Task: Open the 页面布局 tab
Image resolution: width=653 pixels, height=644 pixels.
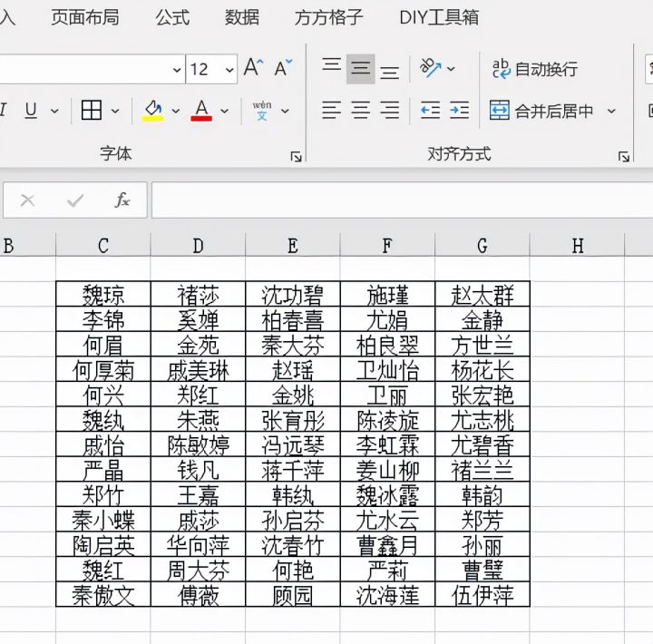Action: point(85,17)
